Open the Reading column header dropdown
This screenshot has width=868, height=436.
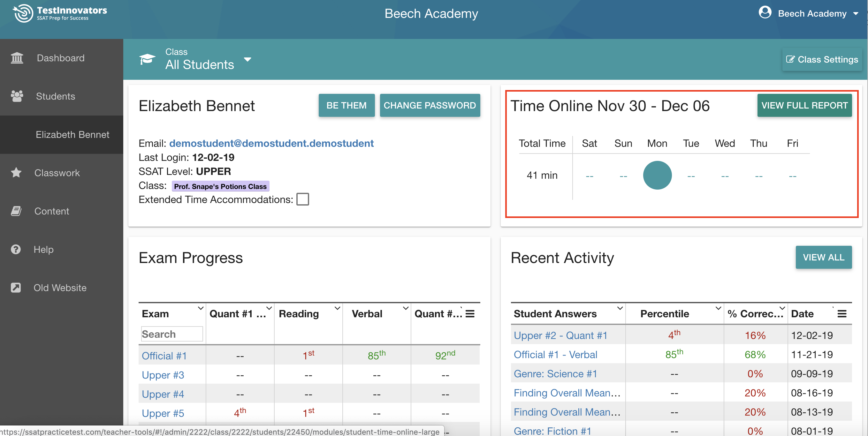point(337,308)
